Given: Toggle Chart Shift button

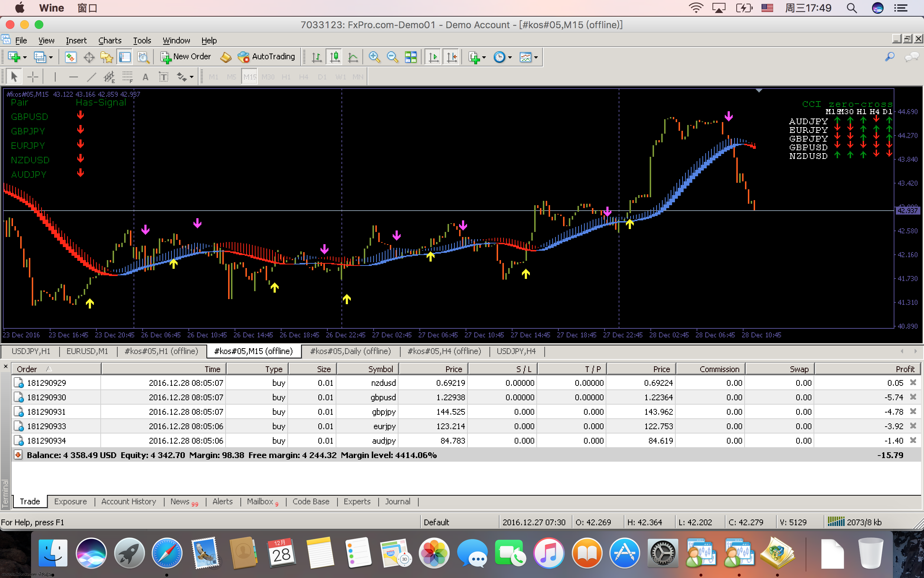Looking at the screenshot, I should 452,57.
